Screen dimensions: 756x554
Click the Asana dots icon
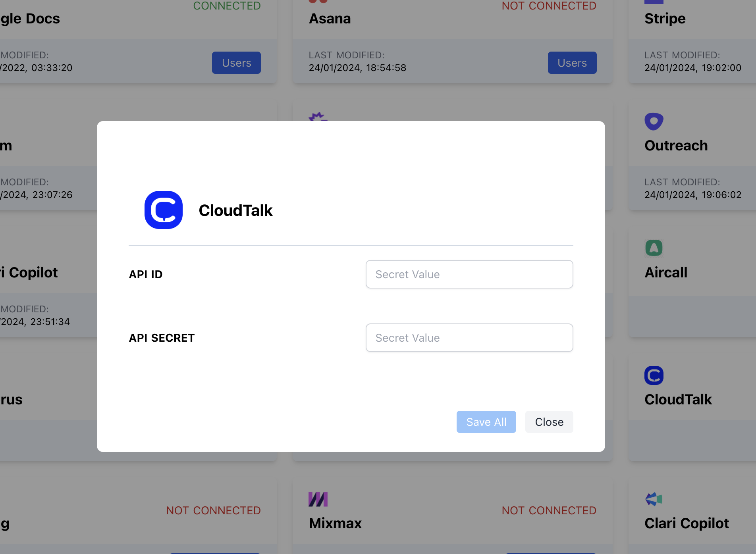click(318, 1)
